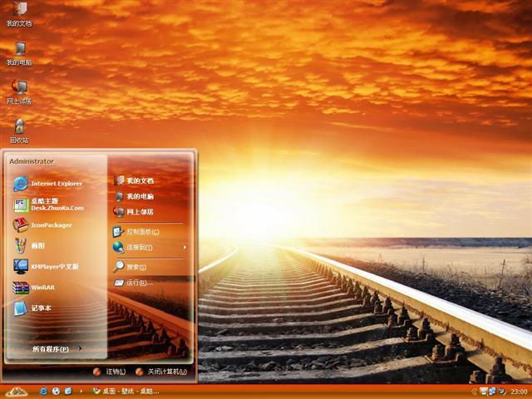532x399 pixels.
Task: Open 记事本 notepad
Action: (32, 308)
